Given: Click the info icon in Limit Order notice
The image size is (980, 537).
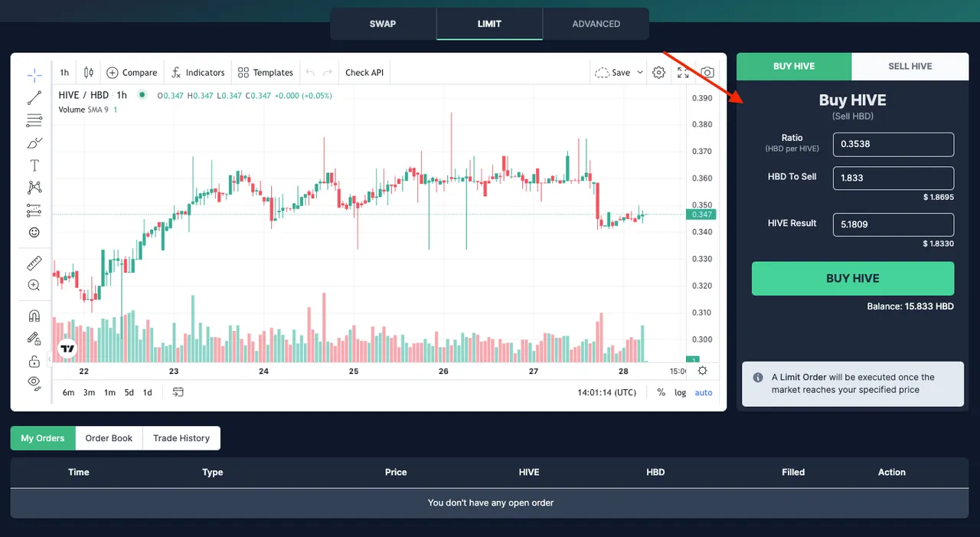Looking at the screenshot, I should pos(758,378).
